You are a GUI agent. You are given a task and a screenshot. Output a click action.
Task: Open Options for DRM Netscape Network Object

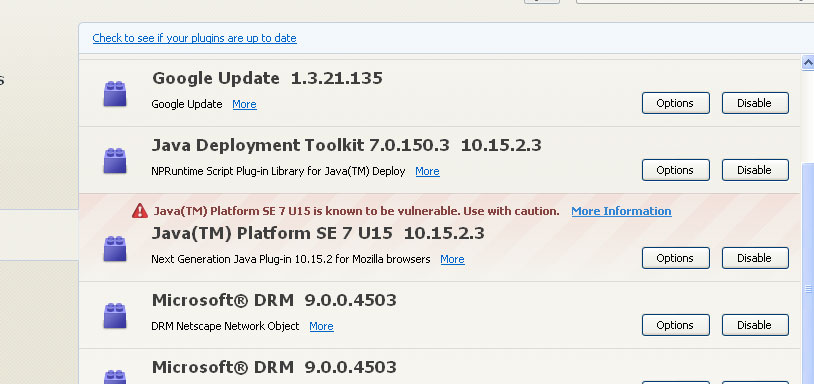coord(675,325)
